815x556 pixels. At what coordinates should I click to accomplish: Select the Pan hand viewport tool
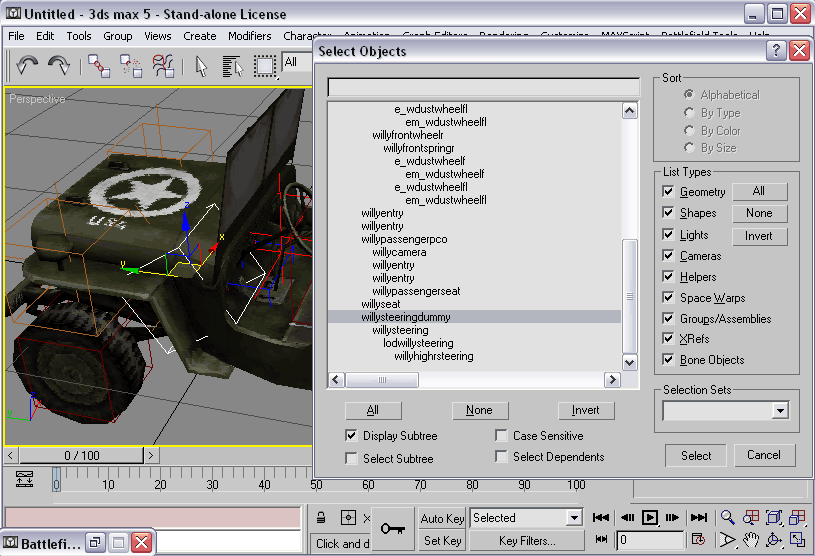click(x=751, y=540)
